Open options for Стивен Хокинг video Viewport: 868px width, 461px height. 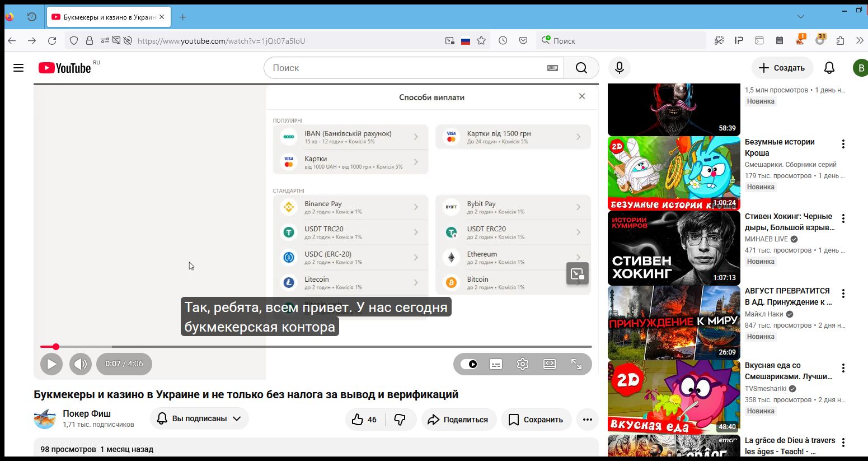(x=843, y=219)
